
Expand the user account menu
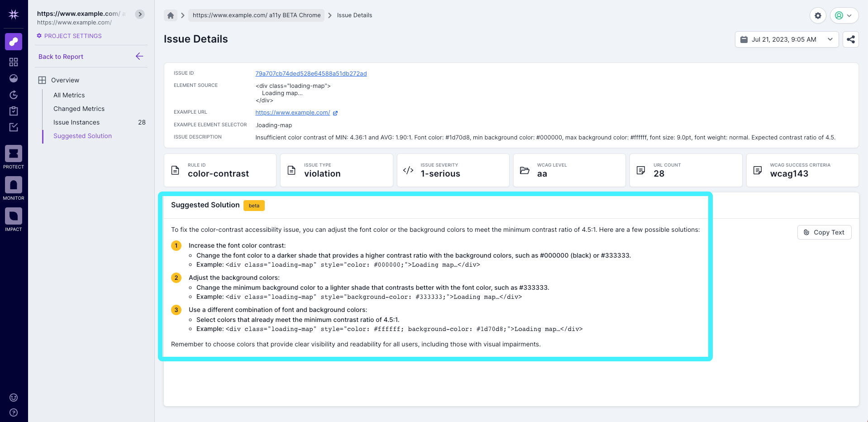(x=844, y=15)
